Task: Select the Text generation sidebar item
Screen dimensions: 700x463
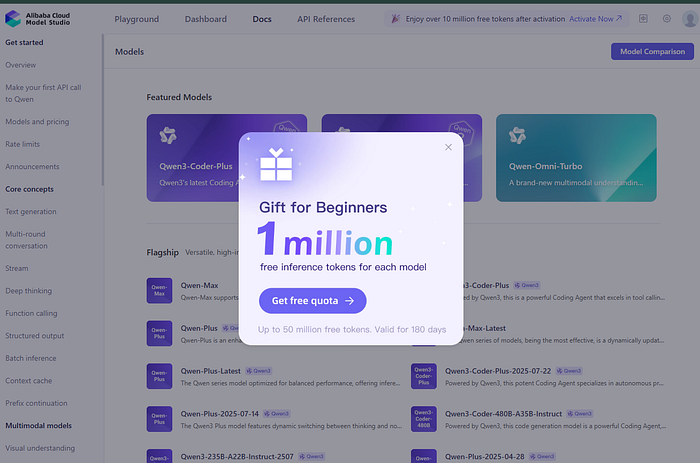Action: 31,211
